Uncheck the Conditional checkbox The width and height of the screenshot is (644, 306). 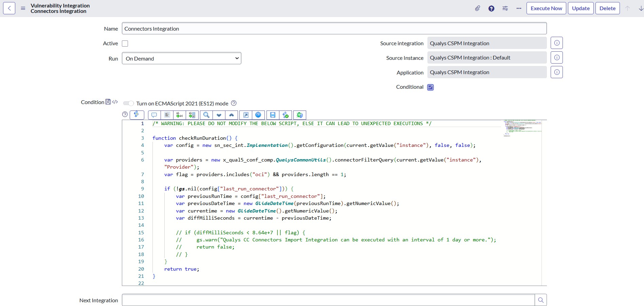click(x=430, y=87)
